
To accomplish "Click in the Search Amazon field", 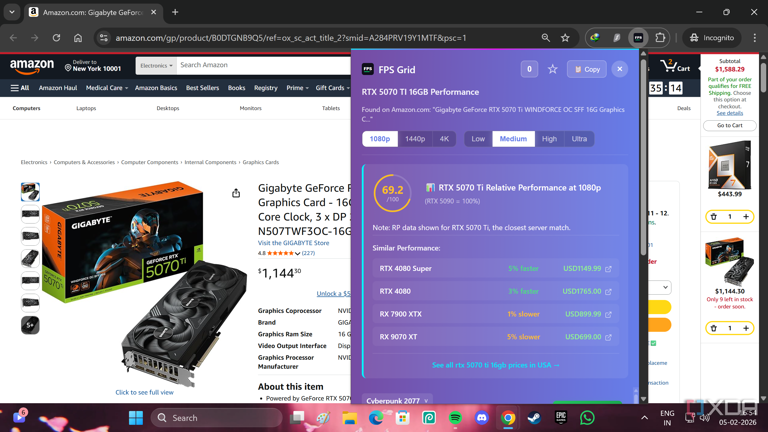I will 264,65.
